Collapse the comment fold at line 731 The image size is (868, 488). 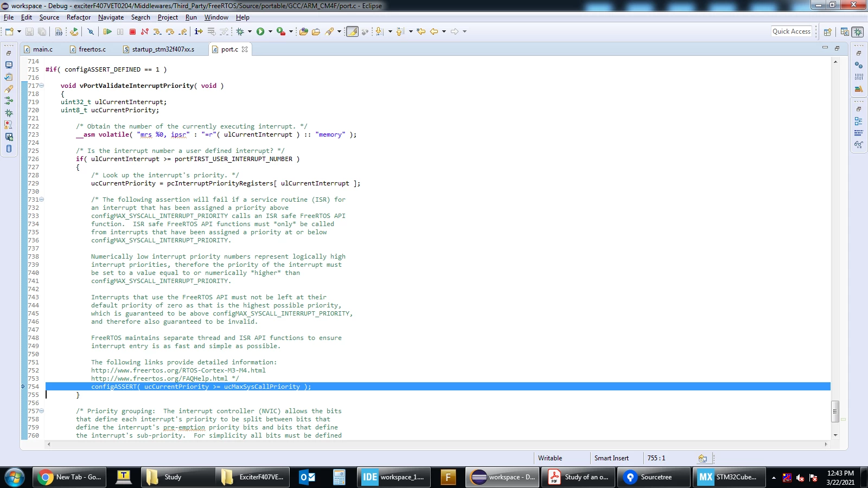42,200
